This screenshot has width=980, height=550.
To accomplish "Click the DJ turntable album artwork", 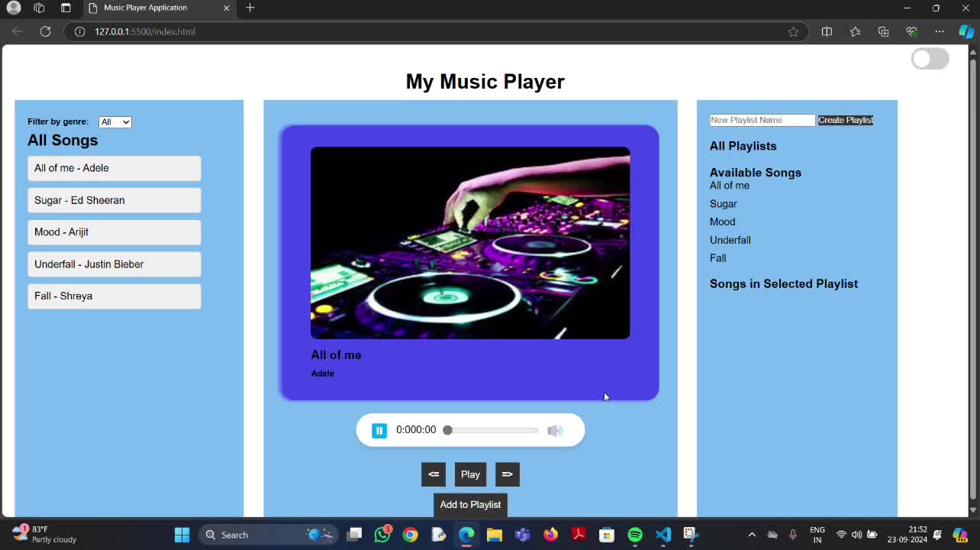I will coord(470,243).
